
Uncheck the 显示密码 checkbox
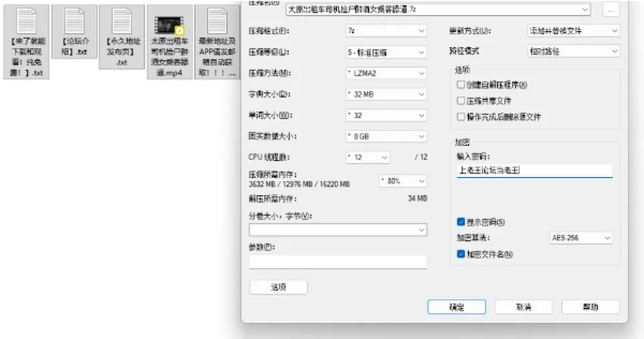pos(461,222)
